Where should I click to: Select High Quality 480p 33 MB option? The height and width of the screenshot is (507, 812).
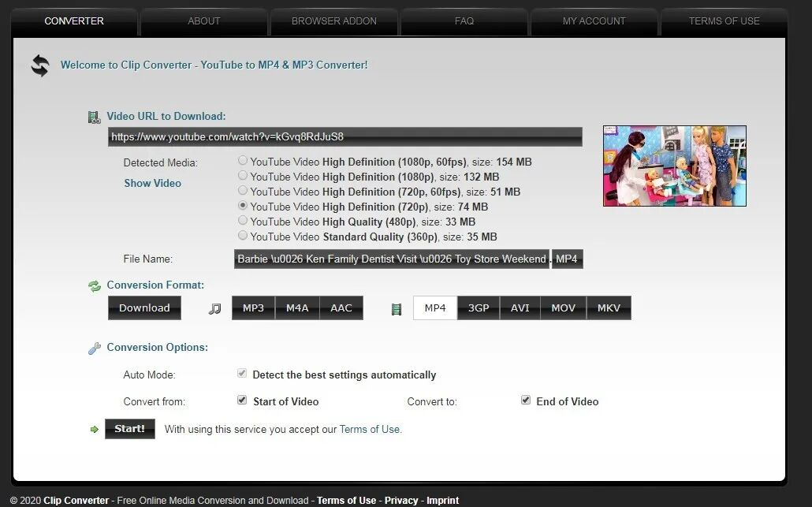coord(242,220)
